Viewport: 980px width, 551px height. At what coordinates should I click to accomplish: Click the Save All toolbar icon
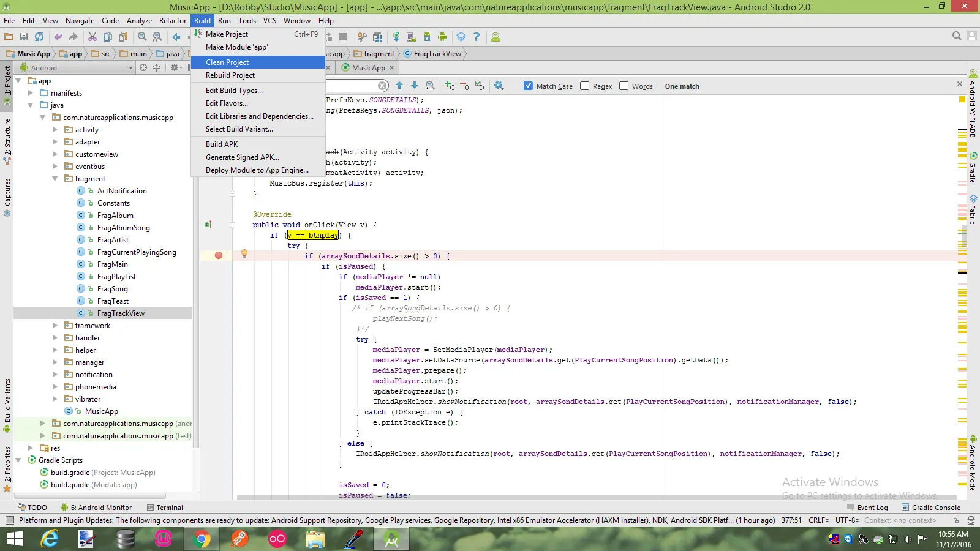click(24, 37)
